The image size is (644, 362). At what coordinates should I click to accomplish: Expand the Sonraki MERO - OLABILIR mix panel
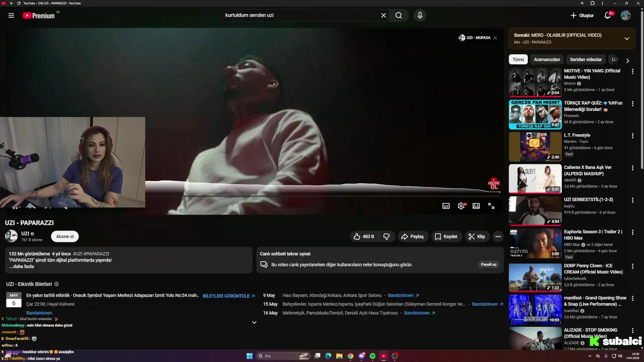tap(626, 39)
